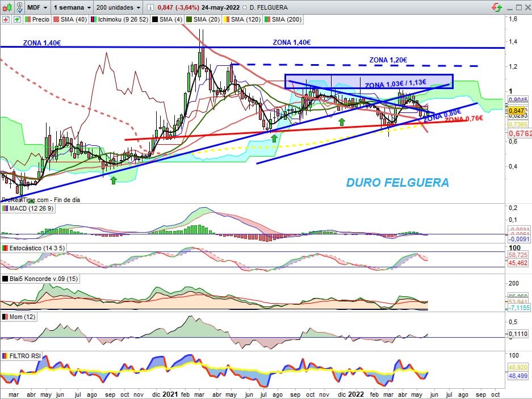Select the ZONA 0,76€ red label
Viewport: 532px width, 399px height.
click(463, 119)
